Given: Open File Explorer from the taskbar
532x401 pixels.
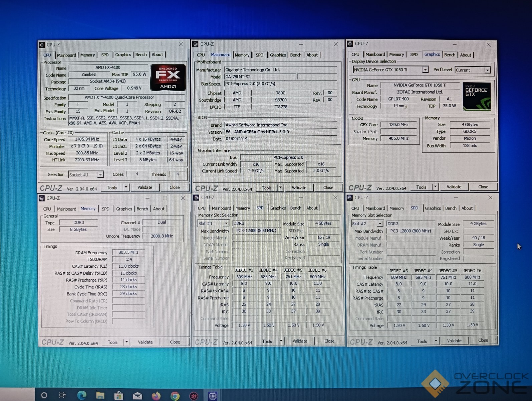Looking at the screenshot, I should coord(100,396).
